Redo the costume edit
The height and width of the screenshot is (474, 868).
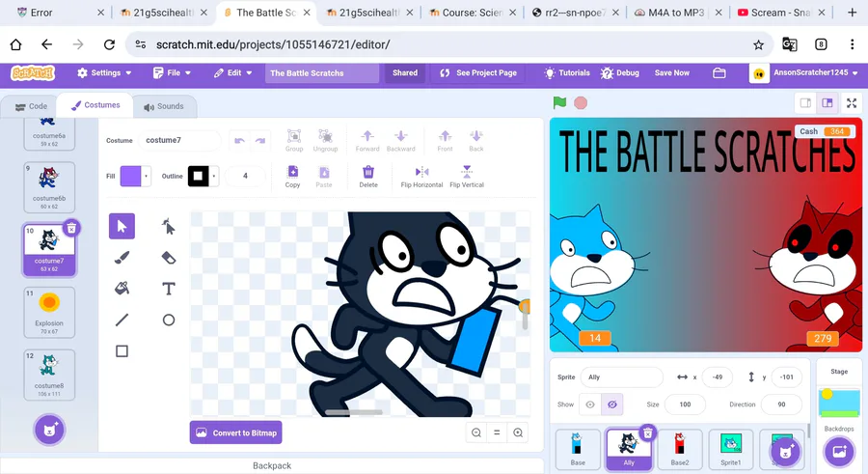coord(260,140)
